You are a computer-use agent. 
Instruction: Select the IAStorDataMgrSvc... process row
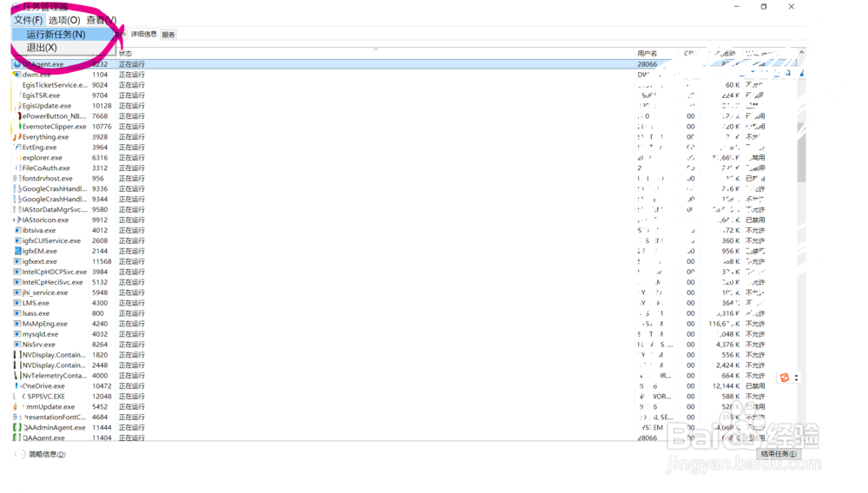[404, 210]
